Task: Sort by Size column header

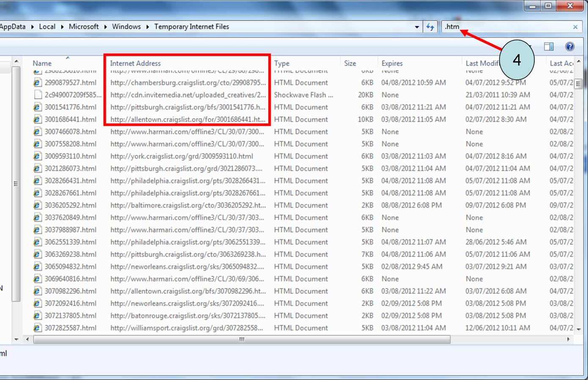Action: [x=350, y=63]
